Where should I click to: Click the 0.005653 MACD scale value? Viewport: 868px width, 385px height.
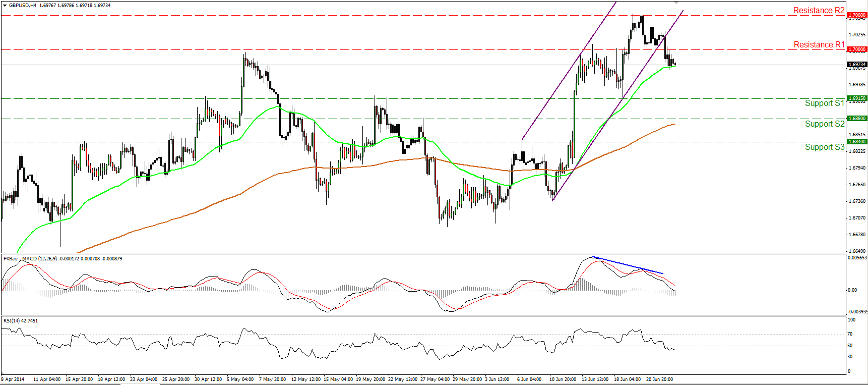857,258
